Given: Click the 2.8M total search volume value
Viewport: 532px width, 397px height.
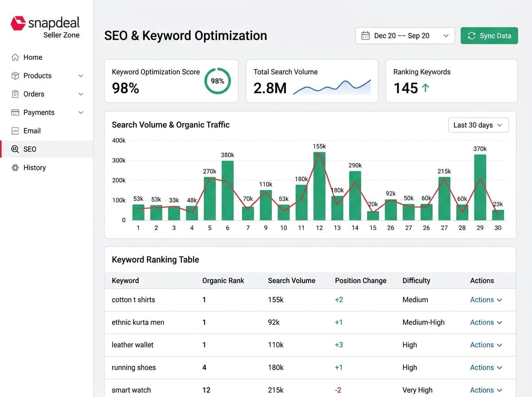Looking at the screenshot, I should click(x=270, y=88).
